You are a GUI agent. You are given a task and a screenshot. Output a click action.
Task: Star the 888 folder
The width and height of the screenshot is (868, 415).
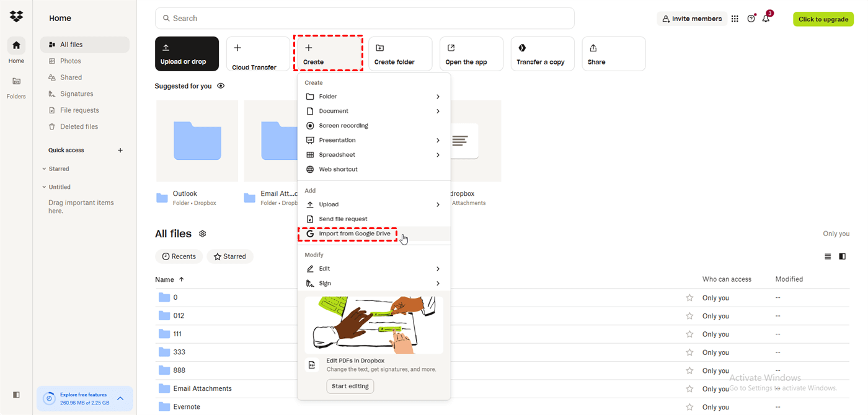[x=689, y=370]
